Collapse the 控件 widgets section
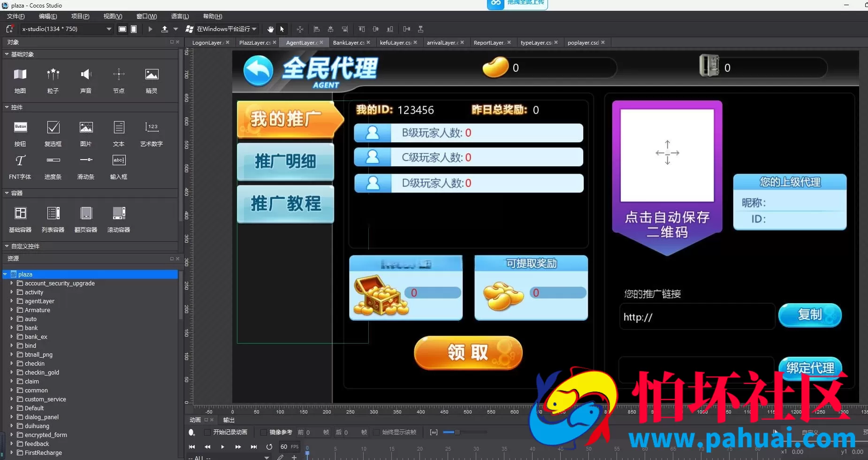The width and height of the screenshot is (868, 460). click(7, 107)
